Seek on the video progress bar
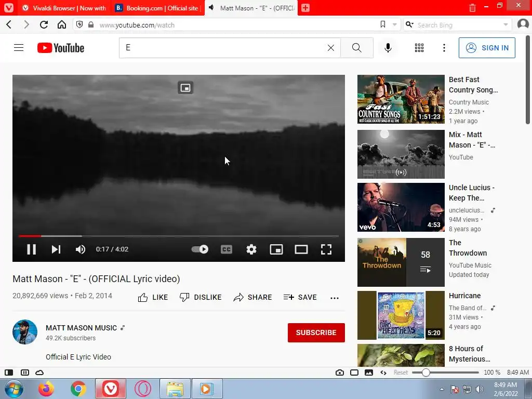This screenshot has height=399, width=532. point(179,236)
